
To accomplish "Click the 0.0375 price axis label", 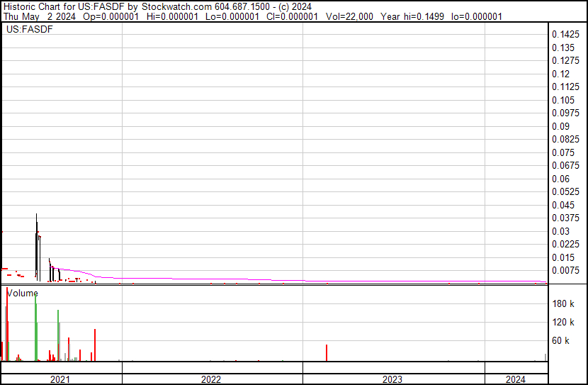I will pyautogui.click(x=565, y=218).
